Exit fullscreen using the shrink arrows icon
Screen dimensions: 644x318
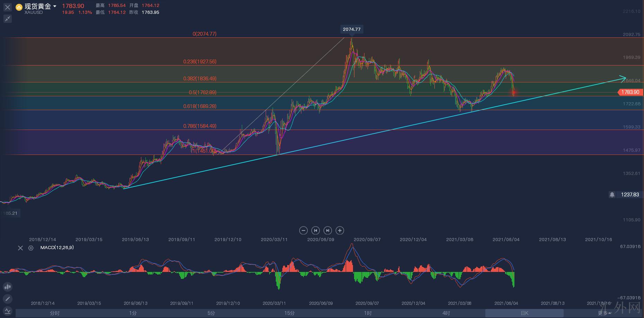tap(8, 19)
